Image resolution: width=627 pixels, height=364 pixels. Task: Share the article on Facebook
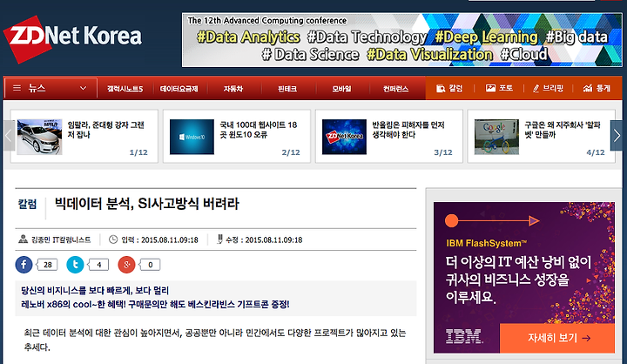24,265
